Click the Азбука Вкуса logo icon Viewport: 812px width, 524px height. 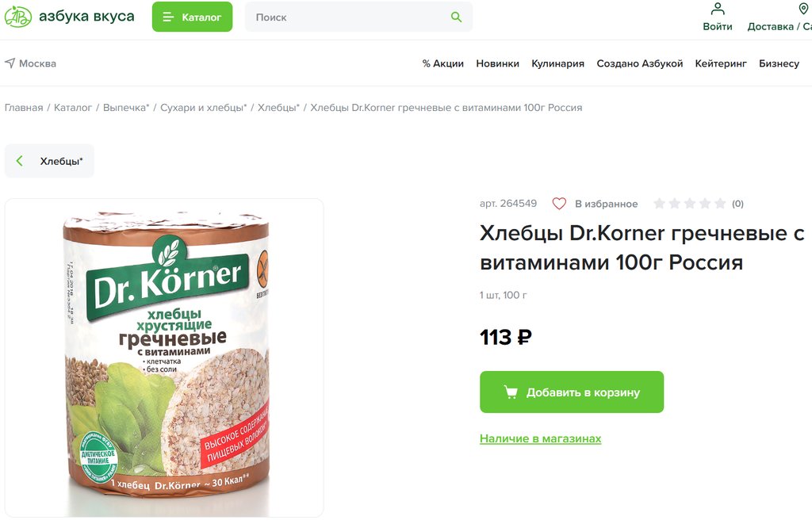(18, 17)
